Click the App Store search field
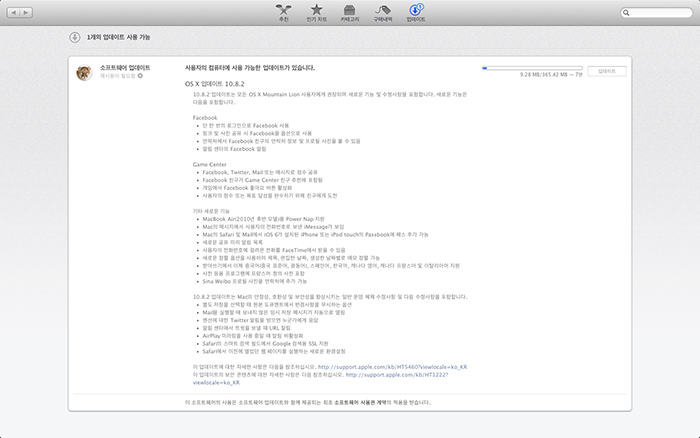The width and height of the screenshot is (700, 438). 656,13
